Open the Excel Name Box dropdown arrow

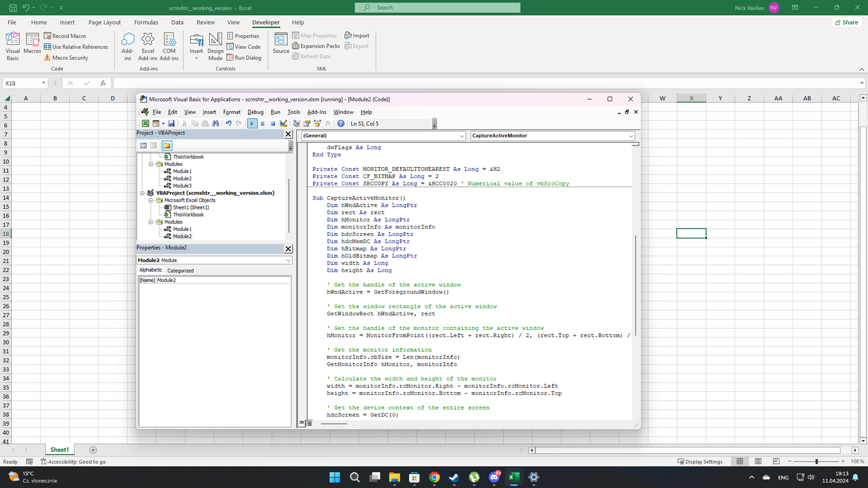pos(43,83)
